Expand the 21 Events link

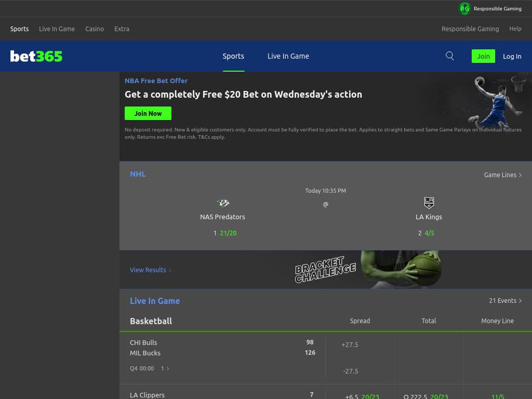click(x=505, y=301)
